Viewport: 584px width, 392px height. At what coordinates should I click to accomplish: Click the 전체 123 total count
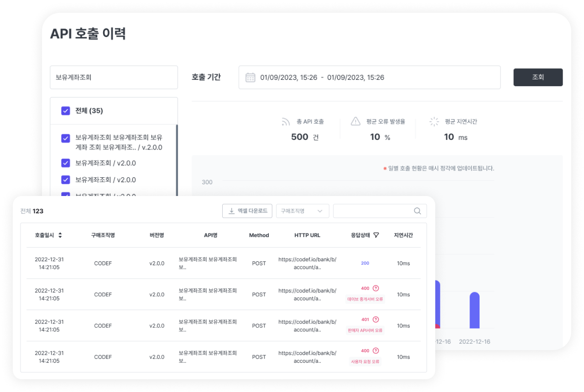32,211
